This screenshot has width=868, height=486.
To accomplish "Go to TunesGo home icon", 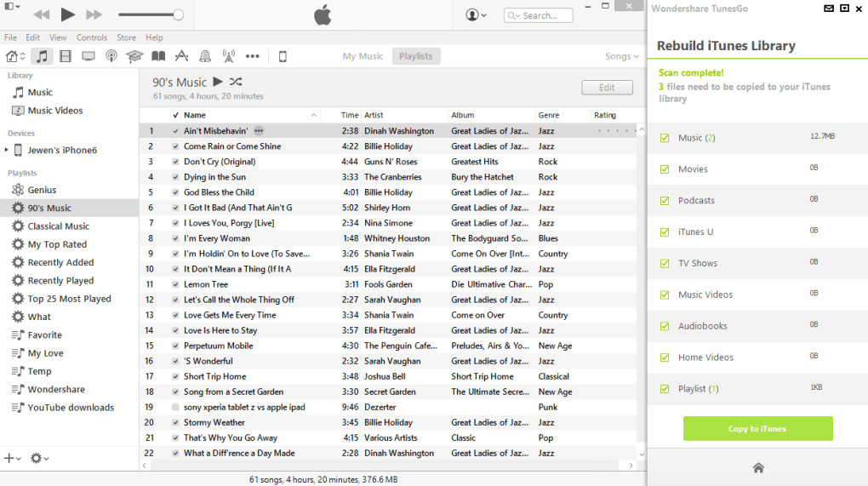I will [757, 467].
